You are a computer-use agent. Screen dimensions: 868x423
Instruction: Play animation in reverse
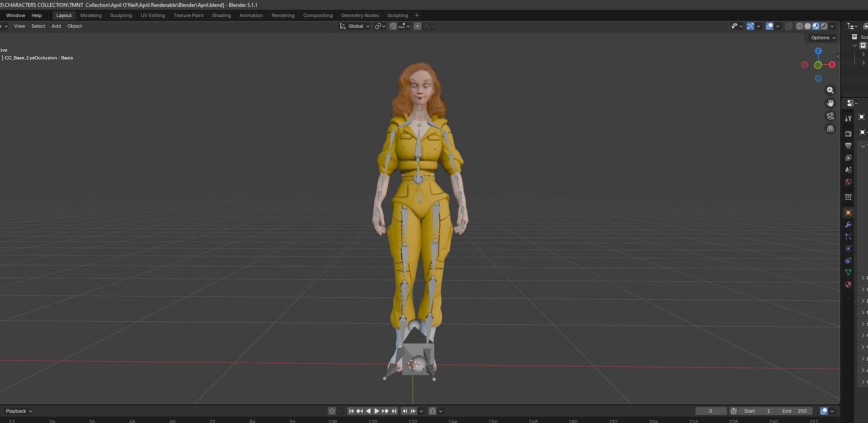(x=369, y=411)
